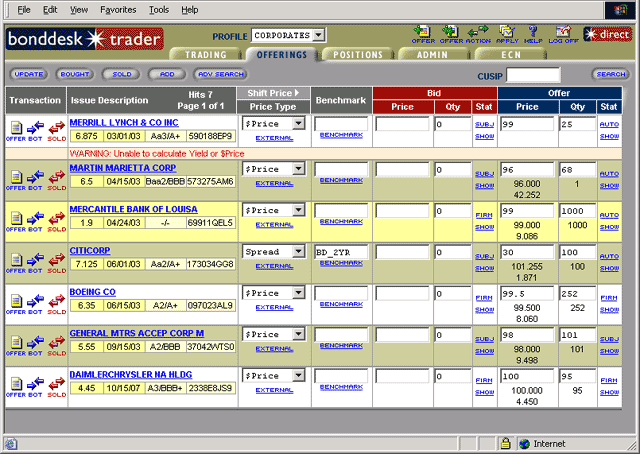Click the direct logo button
The height and width of the screenshot is (454, 640).
pyautogui.click(x=607, y=34)
